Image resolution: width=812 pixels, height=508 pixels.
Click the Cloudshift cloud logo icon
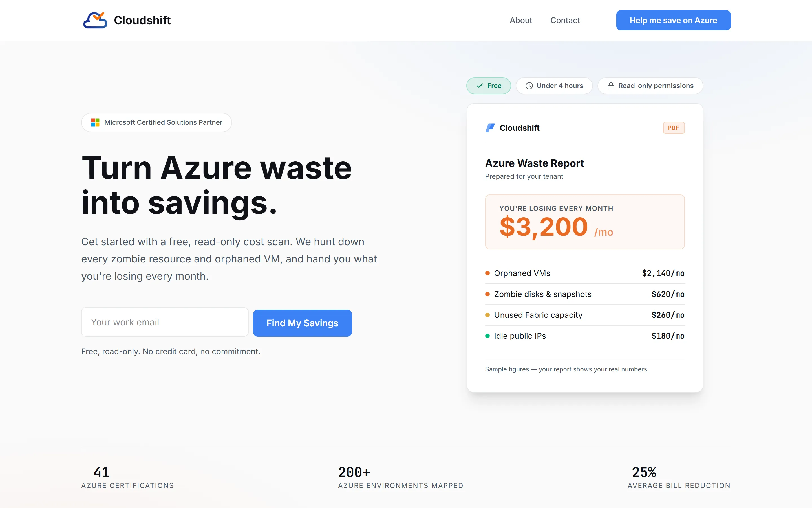pos(95,20)
